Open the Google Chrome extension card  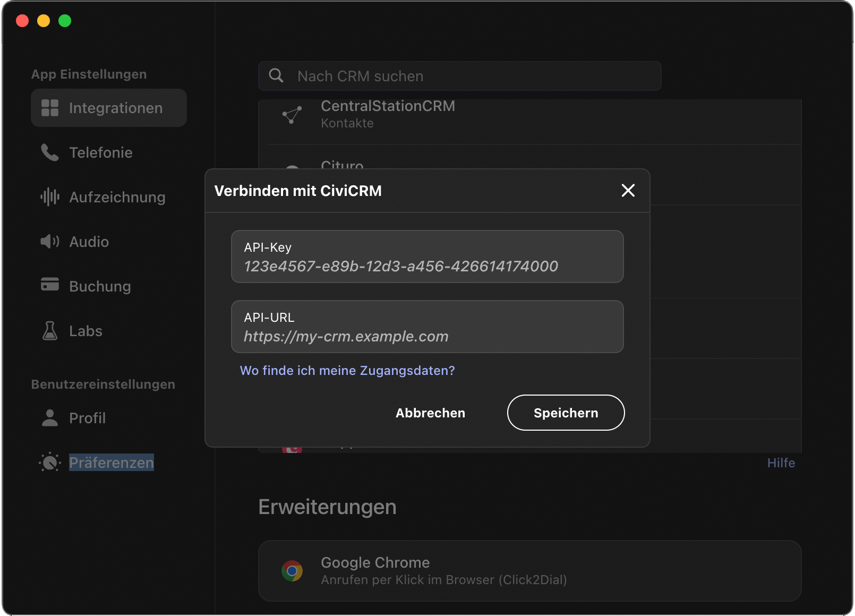click(530, 571)
